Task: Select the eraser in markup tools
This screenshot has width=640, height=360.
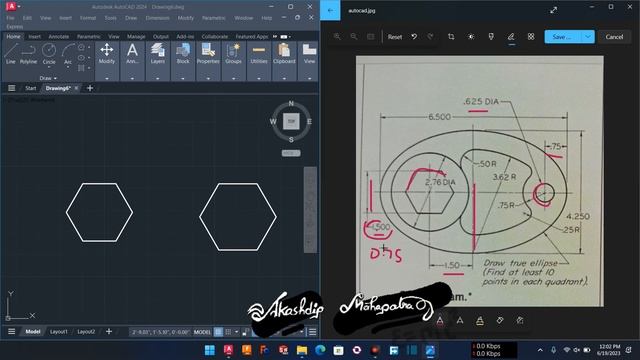Action: [500, 320]
